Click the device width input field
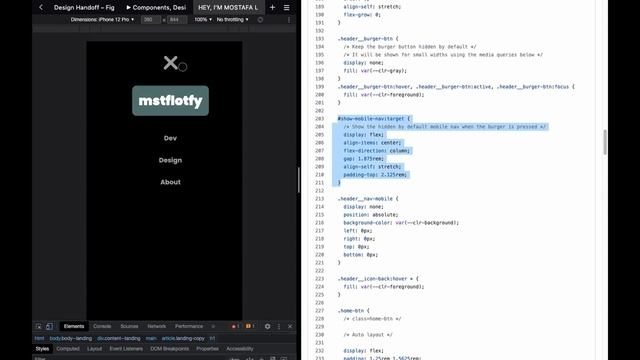 point(151,20)
